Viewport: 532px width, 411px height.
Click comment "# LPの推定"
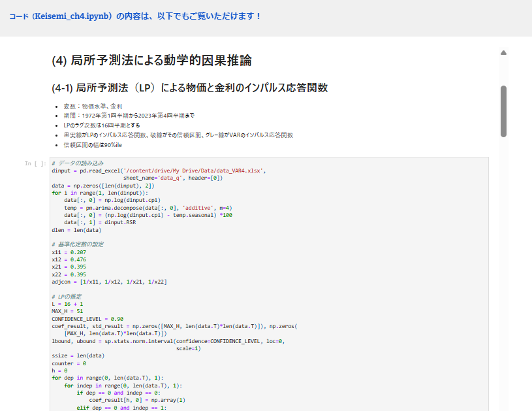67,297
